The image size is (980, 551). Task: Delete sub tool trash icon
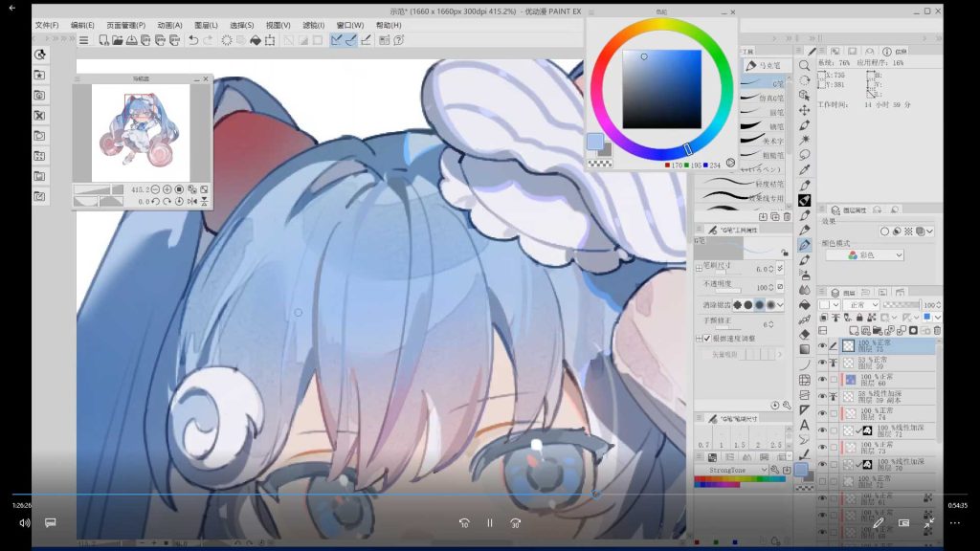pyautogui.click(x=787, y=216)
